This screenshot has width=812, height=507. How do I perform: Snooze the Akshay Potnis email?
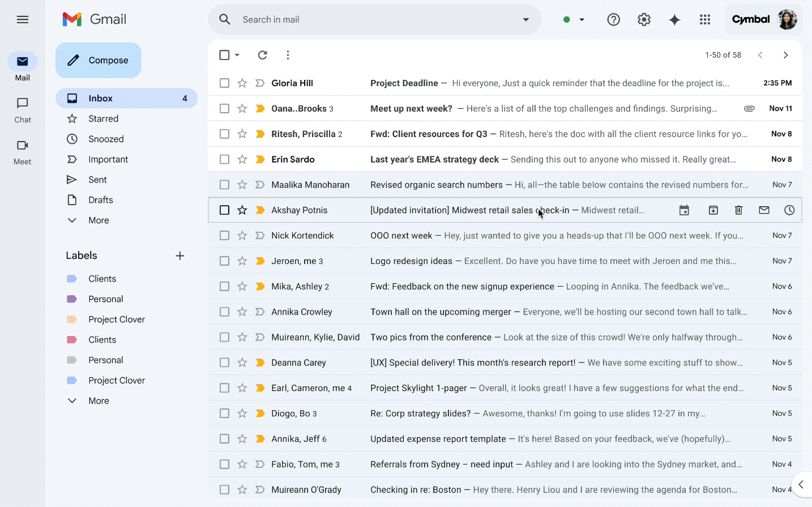pyautogui.click(x=789, y=210)
